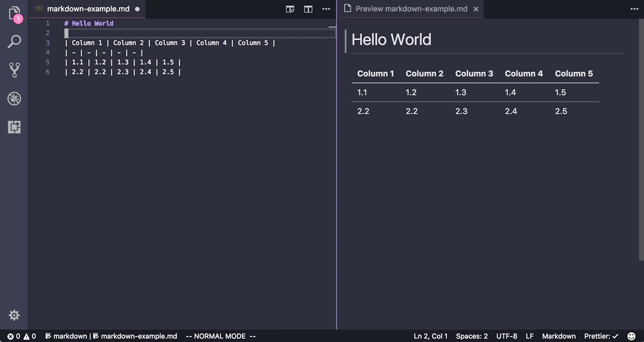Image resolution: width=644 pixels, height=342 pixels.
Task: Toggle Prettier formatter from the status bar
Action: 601,336
